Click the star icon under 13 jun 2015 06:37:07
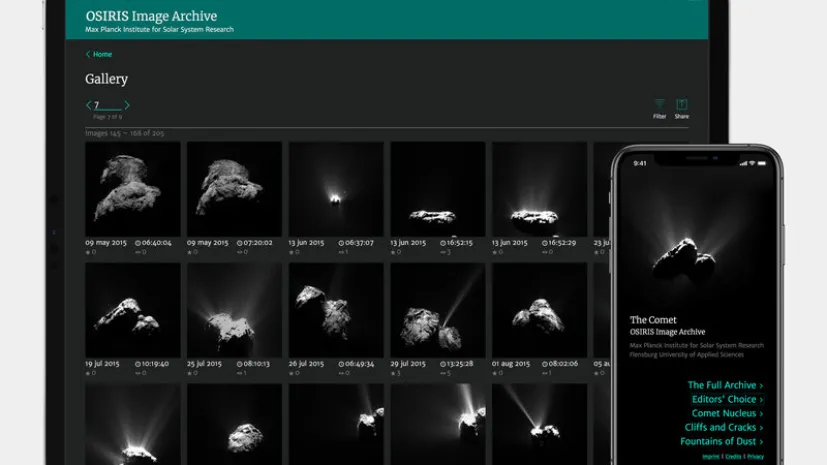 tap(291, 252)
